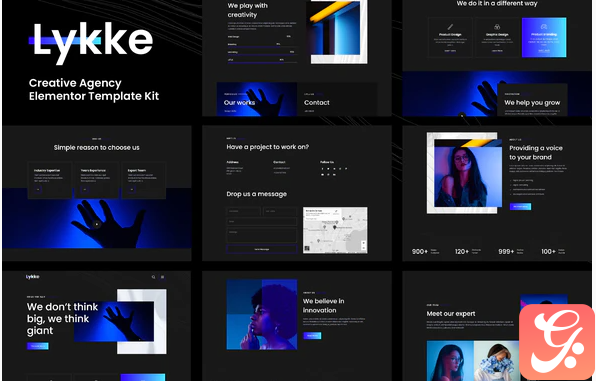Click the first name field in message form
Viewport: 596px width, 381px height.
[x=243, y=211]
